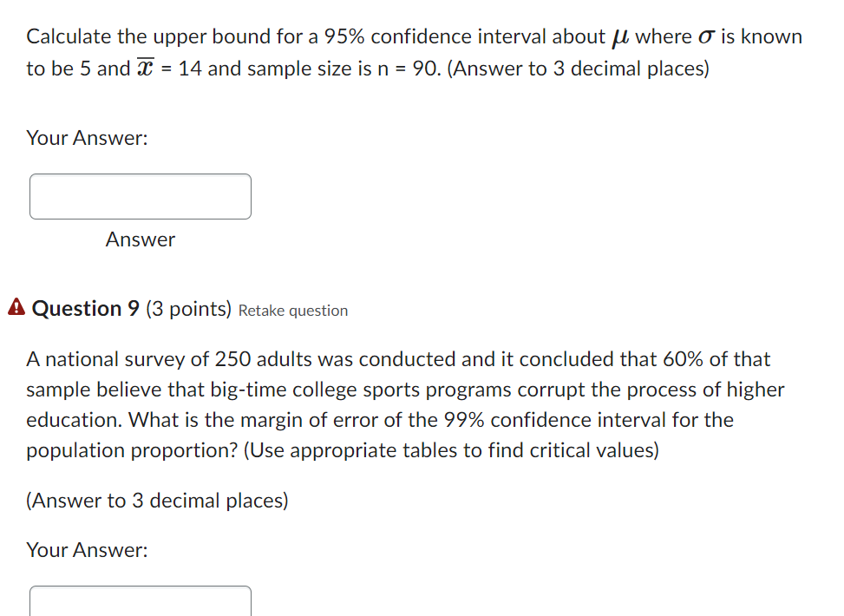Click the (3 points) label beside Question 9
The width and height of the screenshot is (844, 616).
coord(187,308)
